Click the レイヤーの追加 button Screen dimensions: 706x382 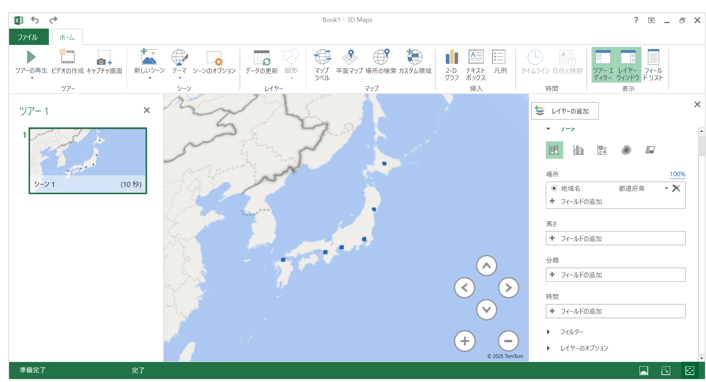(565, 111)
